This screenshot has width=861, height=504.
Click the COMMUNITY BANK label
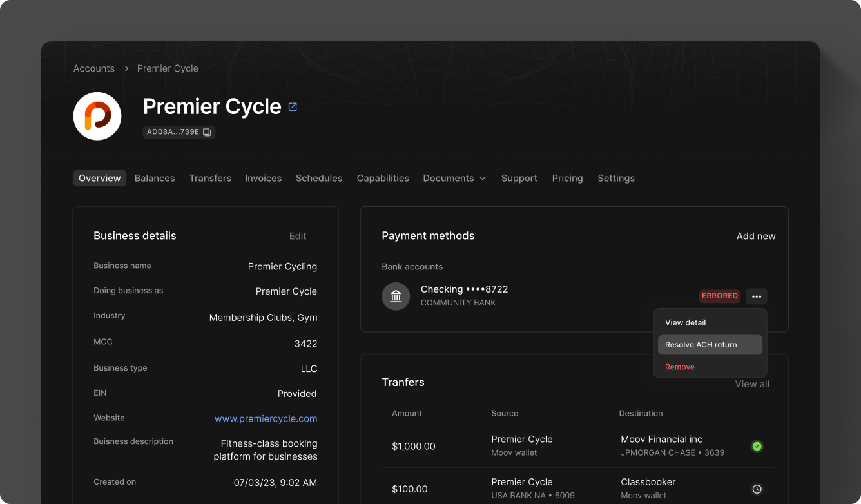pos(458,303)
